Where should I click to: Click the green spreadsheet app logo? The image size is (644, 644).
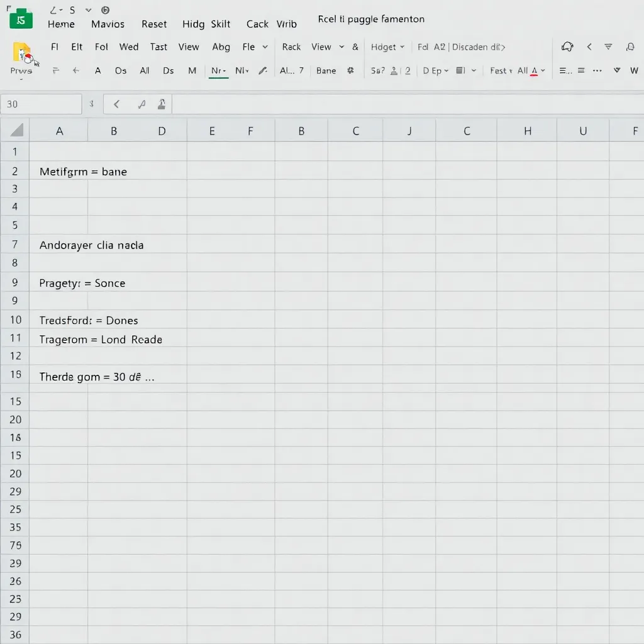[21, 19]
